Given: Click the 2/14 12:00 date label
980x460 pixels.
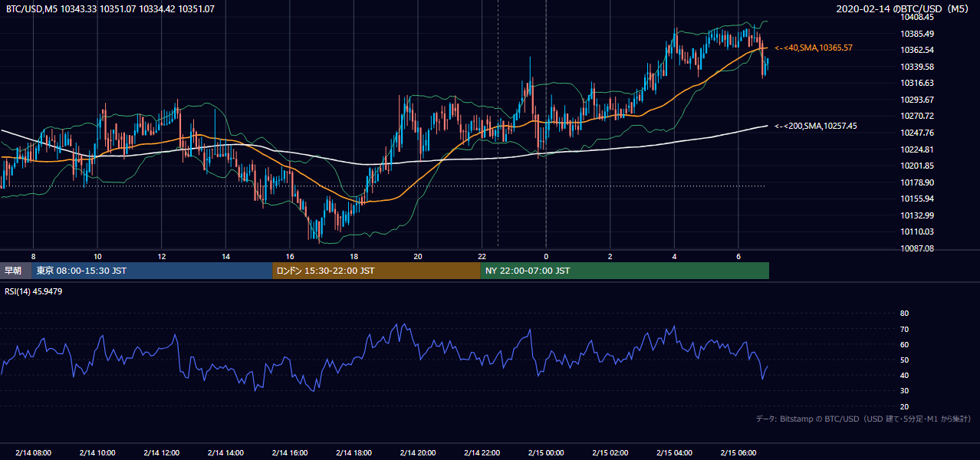Looking at the screenshot, I should (161, 452).
